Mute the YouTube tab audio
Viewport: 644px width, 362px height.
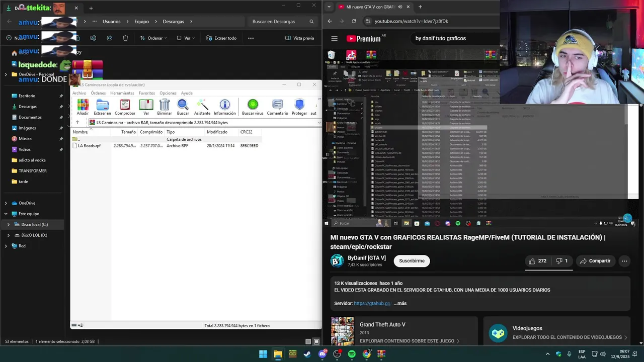click(400, 7)
